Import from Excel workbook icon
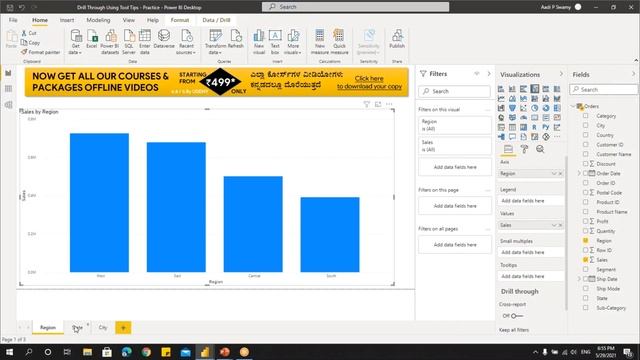Screen dimensions: 640x360 [92, 39]
